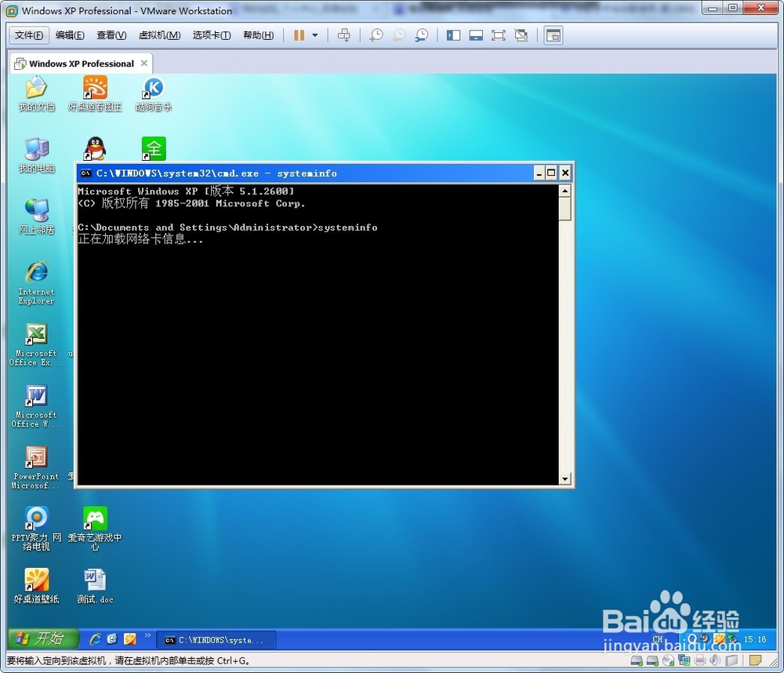Close the Windows XP Professional tab
Image resolution: width=784 pixels, height=673 pixels.
(x=144, y=63)
